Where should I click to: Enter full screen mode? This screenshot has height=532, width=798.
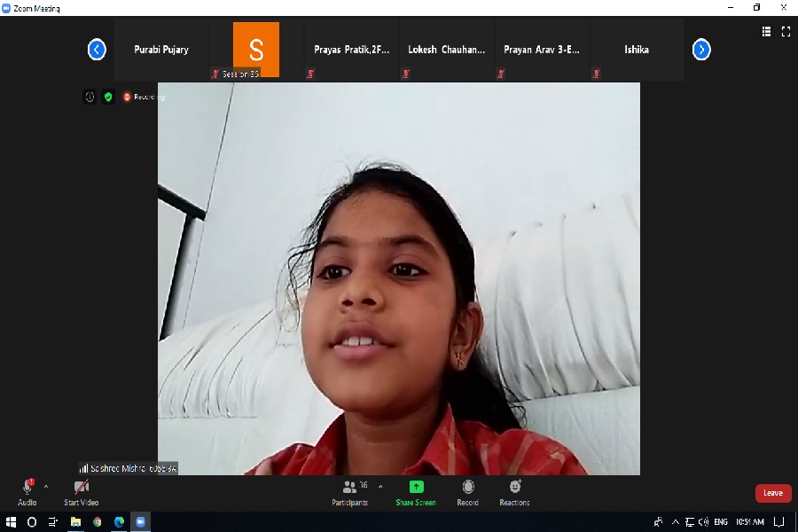(786, 31)
